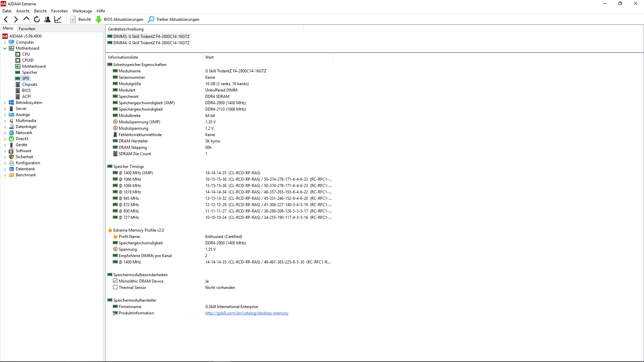Click the Forward navigation arrow

pyautogui.click(x=16, y=19)
